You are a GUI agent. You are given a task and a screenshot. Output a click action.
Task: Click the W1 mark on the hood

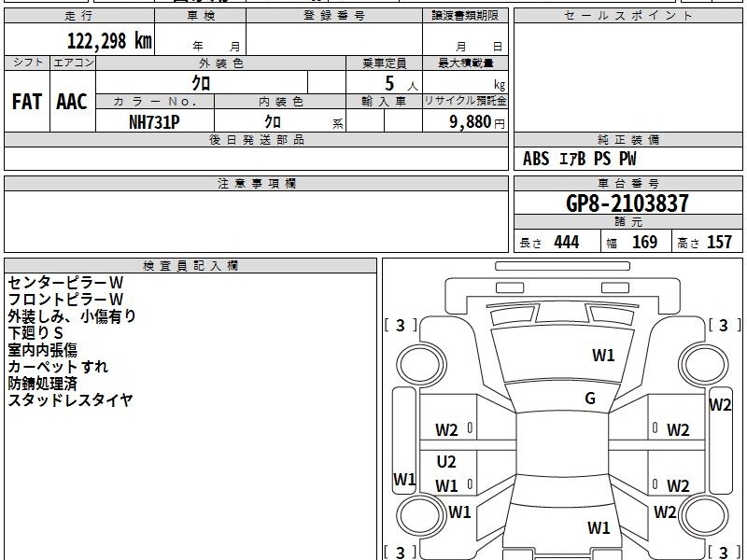point(603,356)
